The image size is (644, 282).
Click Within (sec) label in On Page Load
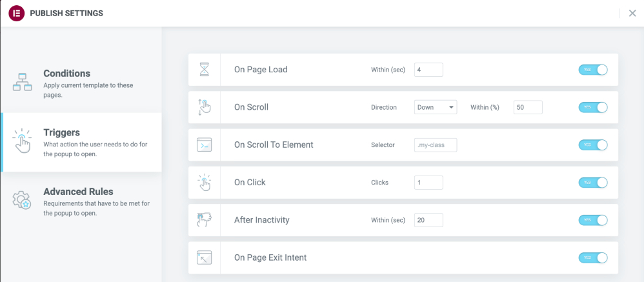pyautogui.click(x=388, y=70)
